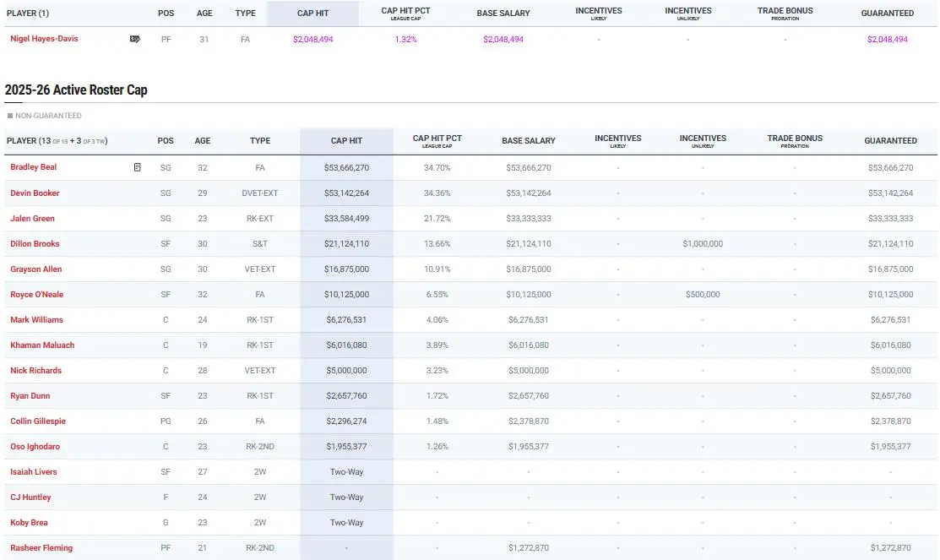Sort active roster by CAP HIT PCT column
940x560 pixels.
pos(437,141)
